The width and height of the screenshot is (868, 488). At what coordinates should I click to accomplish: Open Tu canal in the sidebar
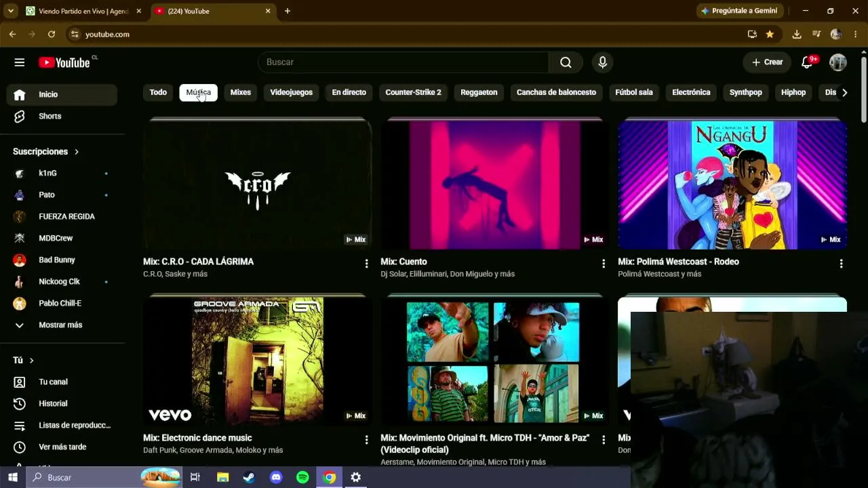tap(62, 382)
